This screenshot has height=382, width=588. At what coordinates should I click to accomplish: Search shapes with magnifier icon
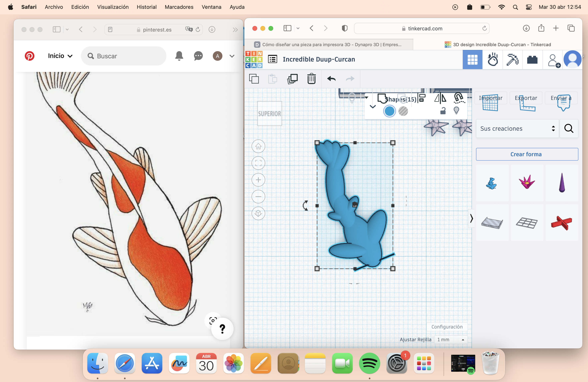tap(569, 129)
